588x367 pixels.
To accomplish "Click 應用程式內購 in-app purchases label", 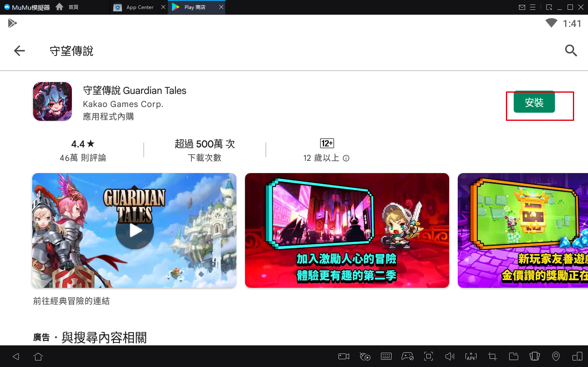I will click(108, 116).
